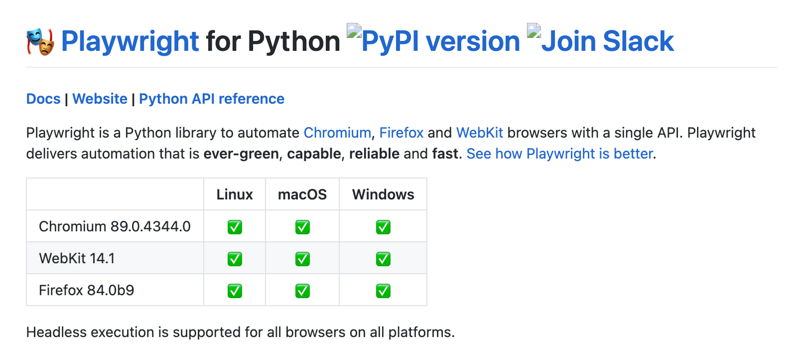Viewport: 800px width, 360px height.
Task: Click the Linux column header
Action: coord(235,194)
